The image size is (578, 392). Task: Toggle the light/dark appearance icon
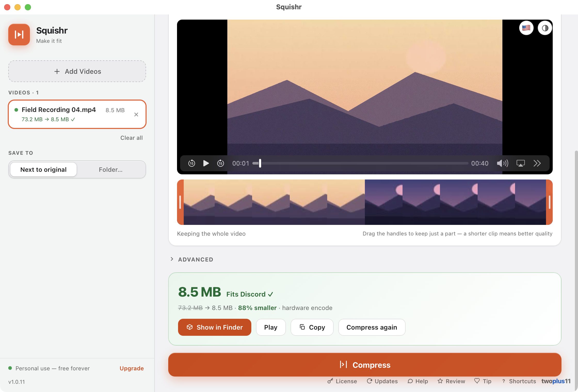(545, 28)
